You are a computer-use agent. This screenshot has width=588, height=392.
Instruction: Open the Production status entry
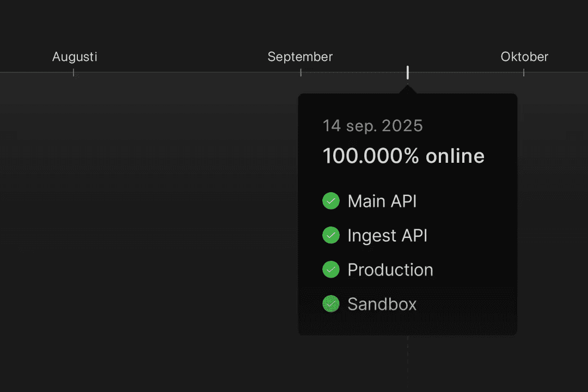[390, 269]
